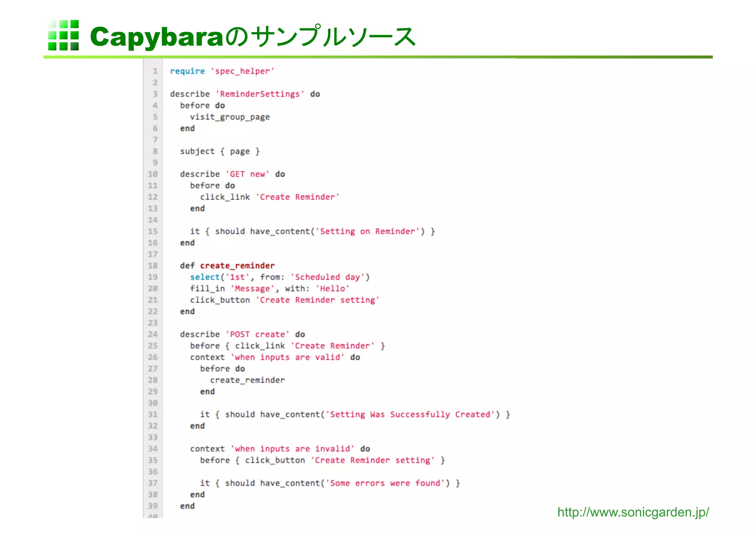
Task: Click line number 39 in the gutter
Action: [x=153, y=506]
